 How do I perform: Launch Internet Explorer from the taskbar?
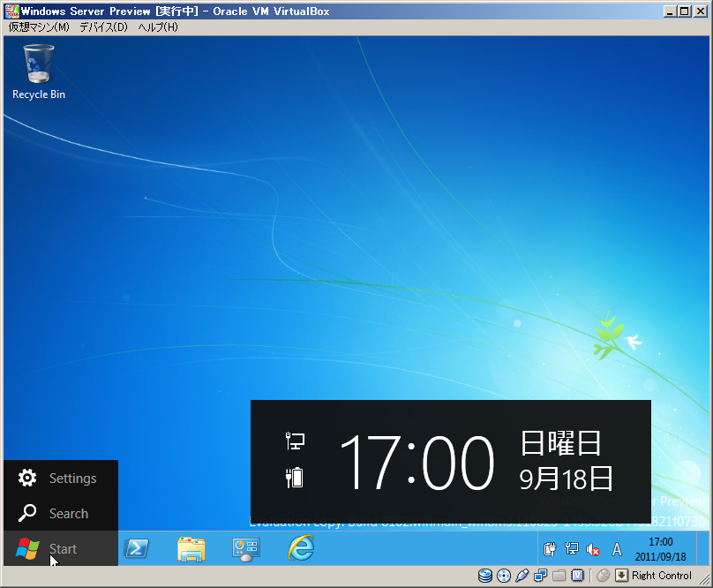[x=301, y=548]
